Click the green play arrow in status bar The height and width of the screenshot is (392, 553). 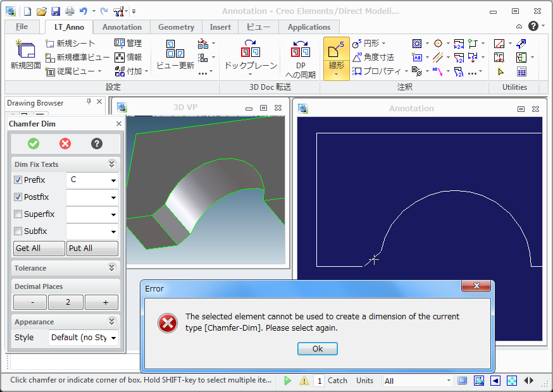pos(288,381)
